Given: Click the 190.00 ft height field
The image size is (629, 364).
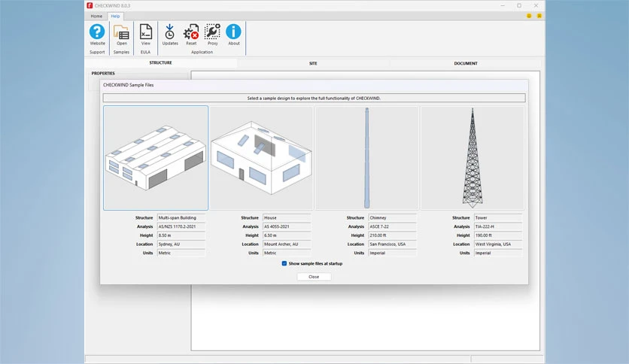Looking at the screenshot, I should [498, 235].
